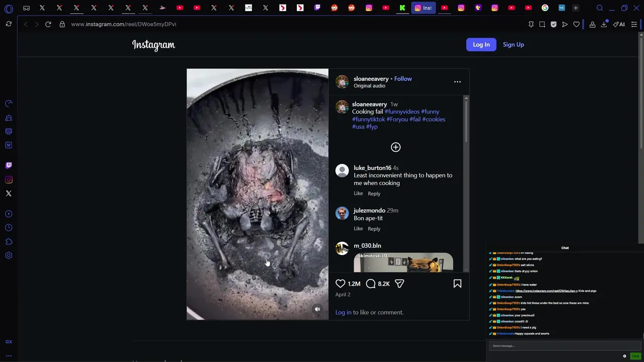Share the reel with the share icon
Screen dimensions: 644x362
pyautogui.click(x=399, y=284)
